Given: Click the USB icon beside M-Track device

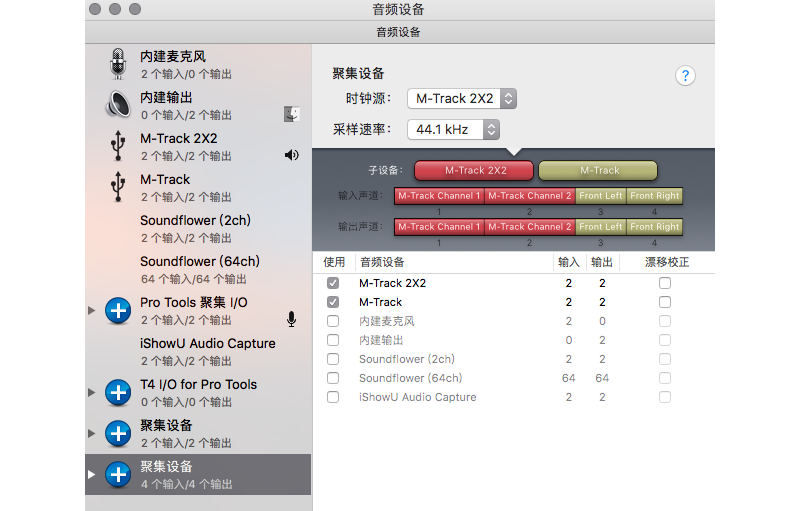Looking at the screenshot, I should pos(118,187).
